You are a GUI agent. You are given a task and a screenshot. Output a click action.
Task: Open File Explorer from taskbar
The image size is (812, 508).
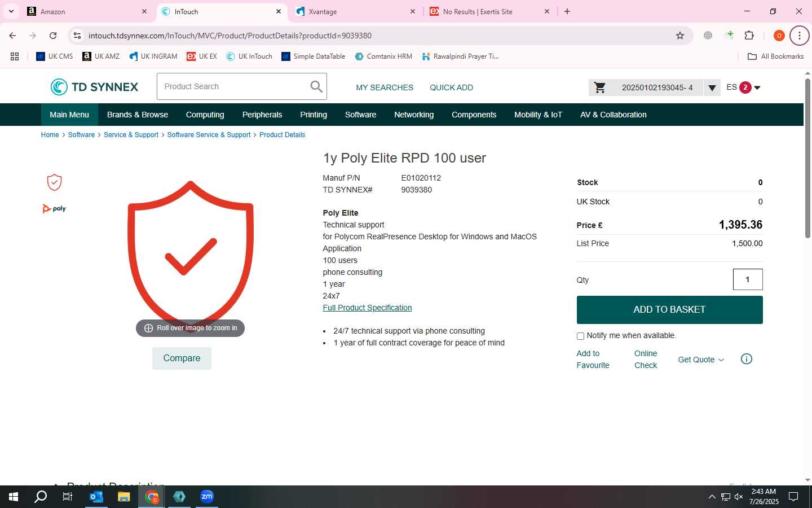tap(124, 497)
